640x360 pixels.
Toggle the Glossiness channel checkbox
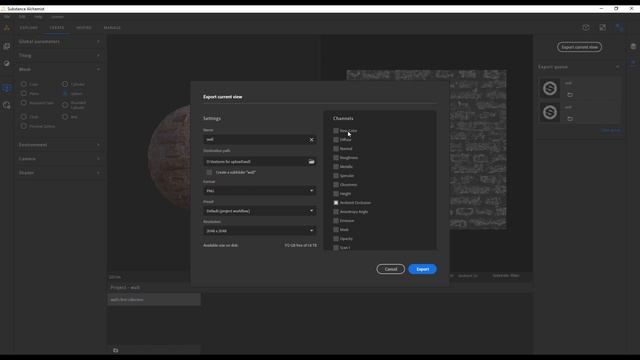coord(336,184)
